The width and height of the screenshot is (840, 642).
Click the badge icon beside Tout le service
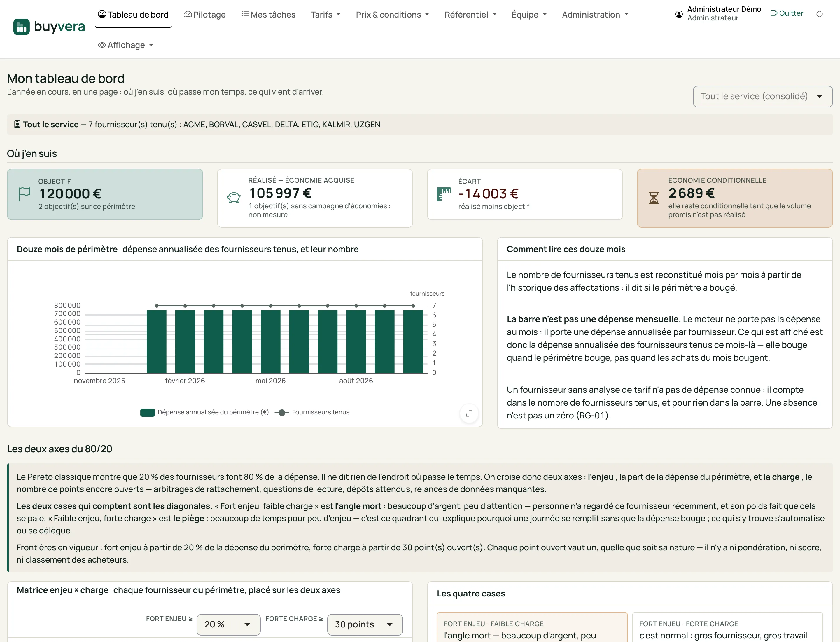17,124
